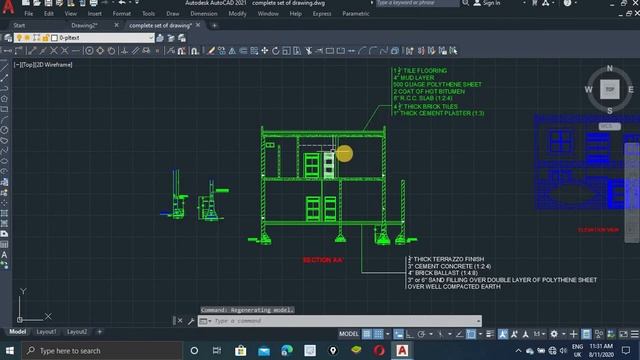Click the Scale tool icon
The width and height of the screenshot is (640, 360).
tap(287, 51)
